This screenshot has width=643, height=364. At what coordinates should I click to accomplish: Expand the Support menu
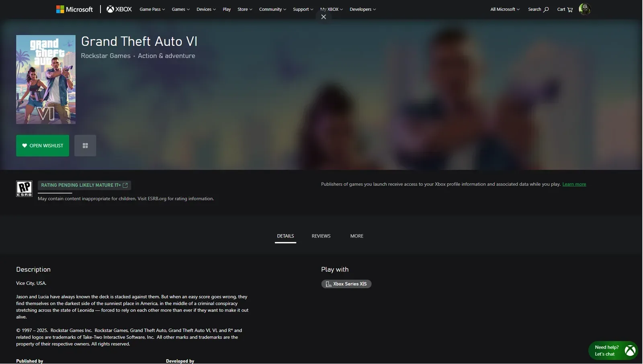point(303,9)
